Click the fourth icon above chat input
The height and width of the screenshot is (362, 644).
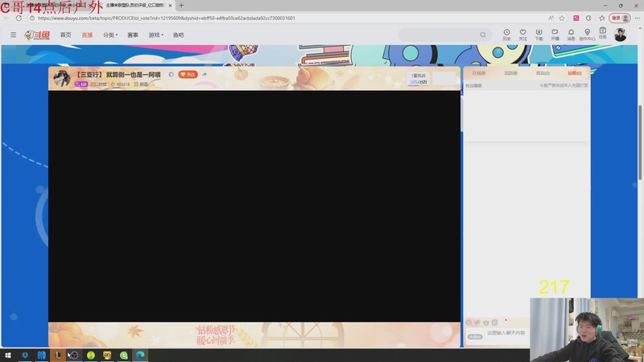494,323
